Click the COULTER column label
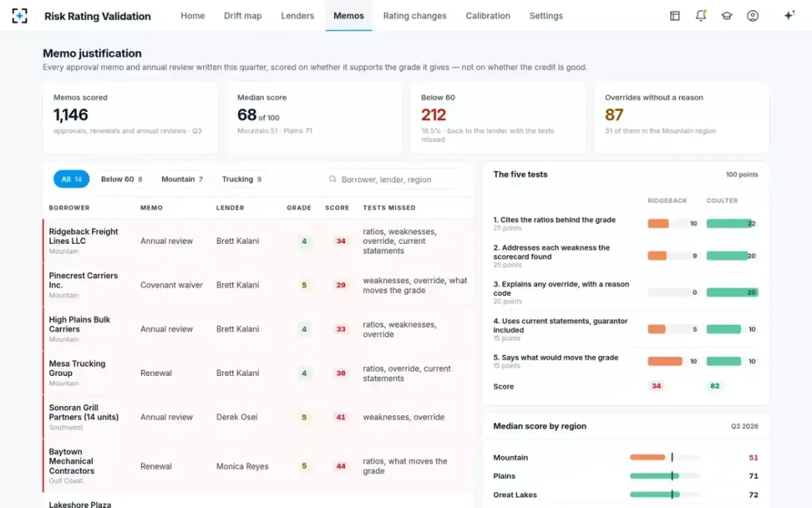The height and width of the screenshot is (508, 812). tap(722, 200)
